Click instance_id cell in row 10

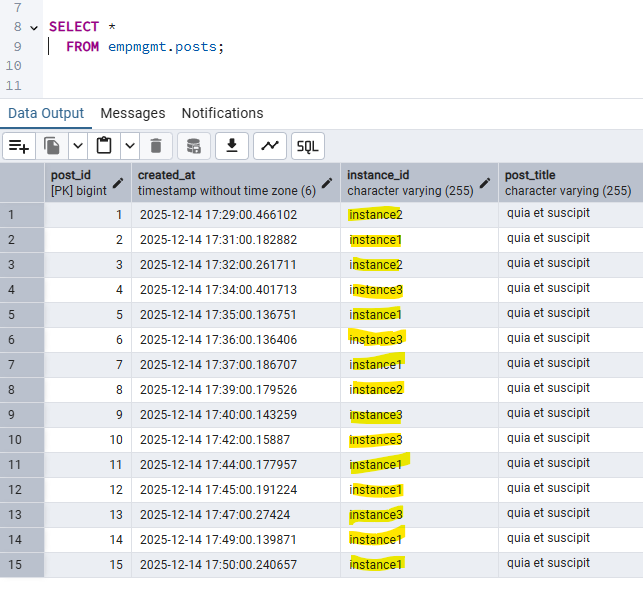(x=418, y=440)
